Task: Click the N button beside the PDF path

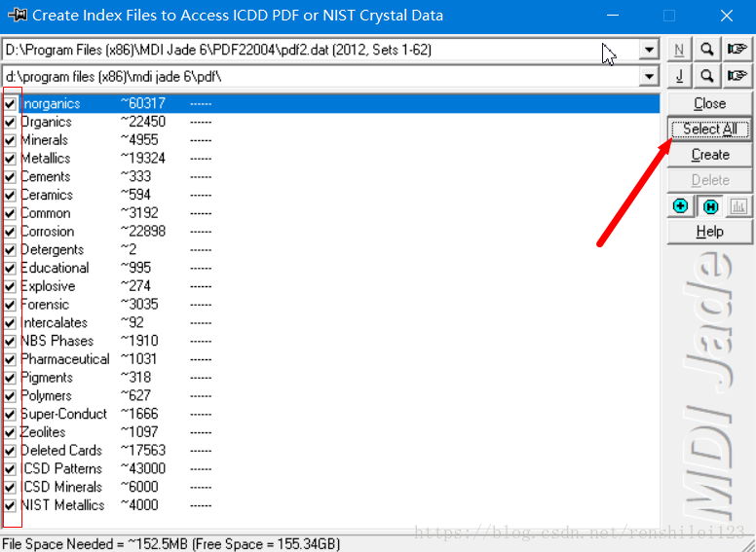Action: [x=679, y=50]
